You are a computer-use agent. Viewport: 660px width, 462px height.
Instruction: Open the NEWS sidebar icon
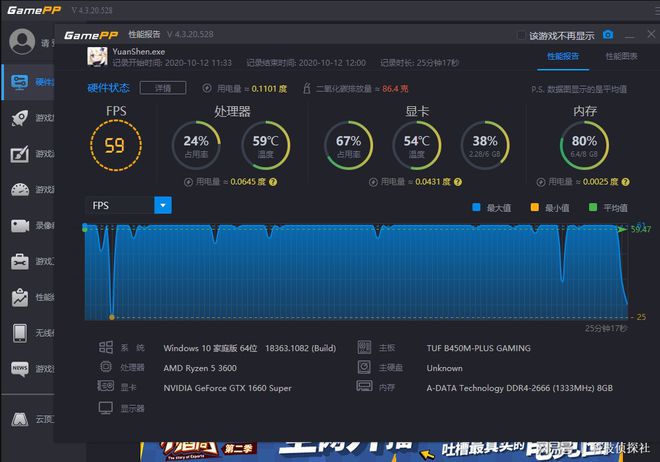tap(20, 369)
